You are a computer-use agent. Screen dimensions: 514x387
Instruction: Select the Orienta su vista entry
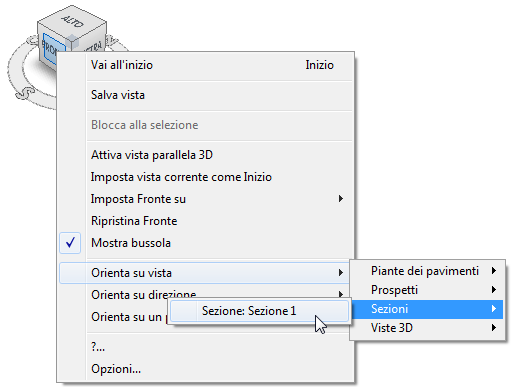point(204,273)
